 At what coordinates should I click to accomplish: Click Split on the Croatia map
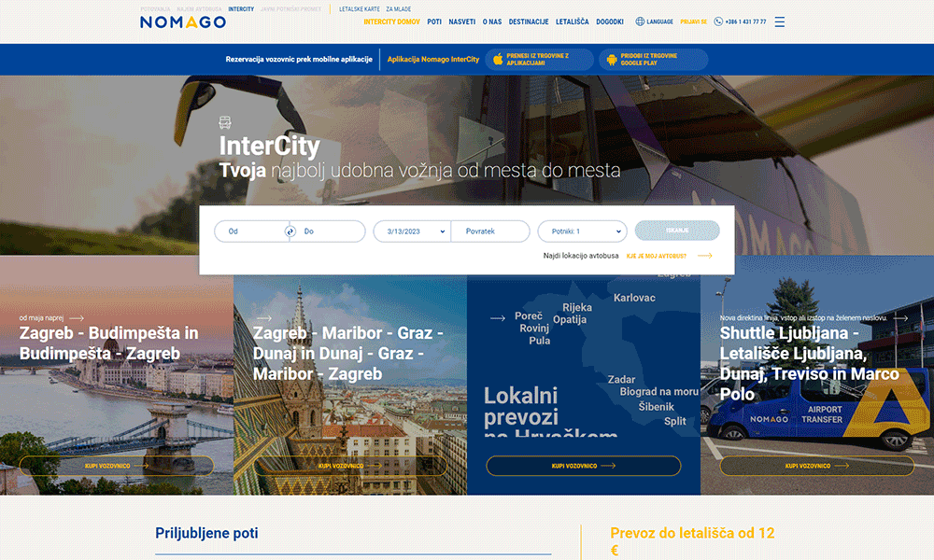click(675, 421)
